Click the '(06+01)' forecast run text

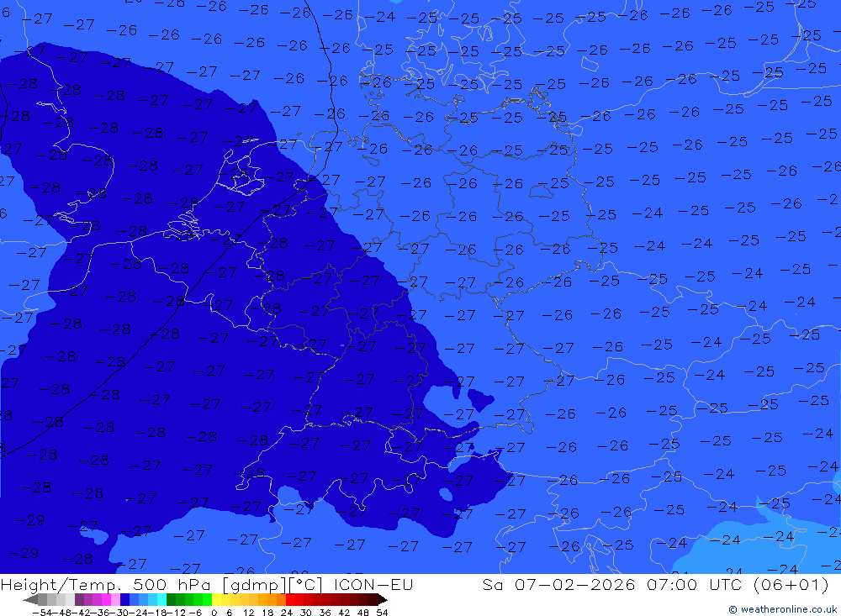(791, 584)
